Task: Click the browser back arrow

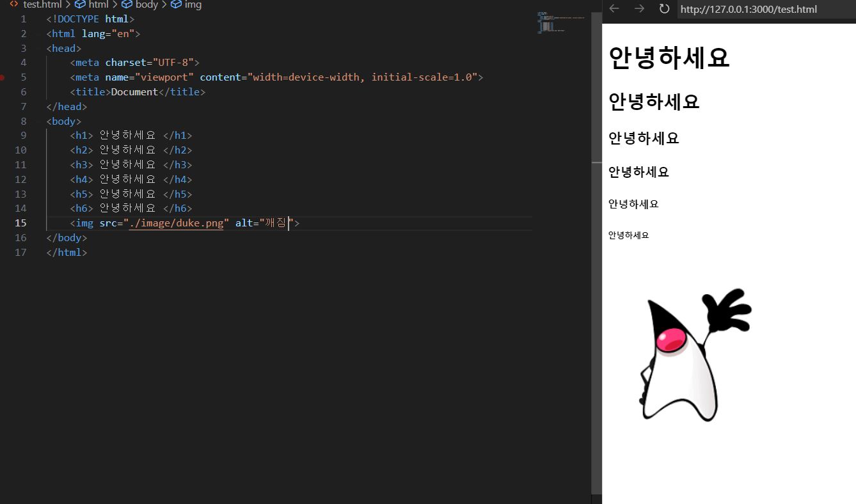Action: (x=614, y=8)
